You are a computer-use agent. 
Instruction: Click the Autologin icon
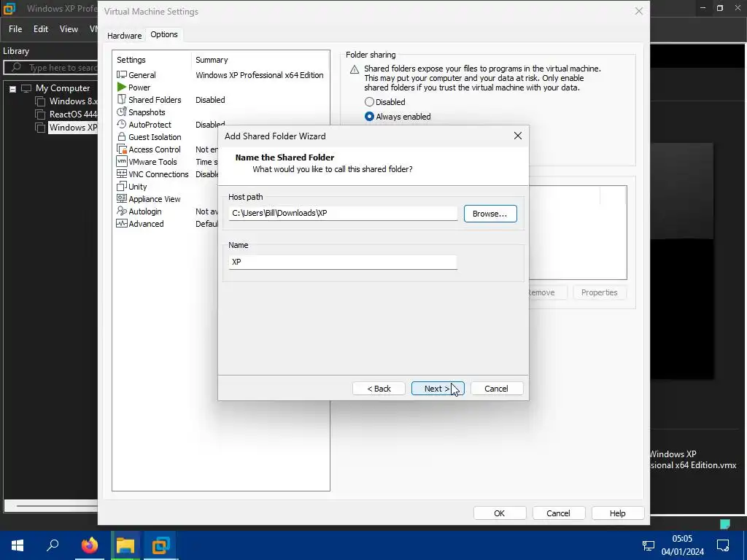pos(122,211)
